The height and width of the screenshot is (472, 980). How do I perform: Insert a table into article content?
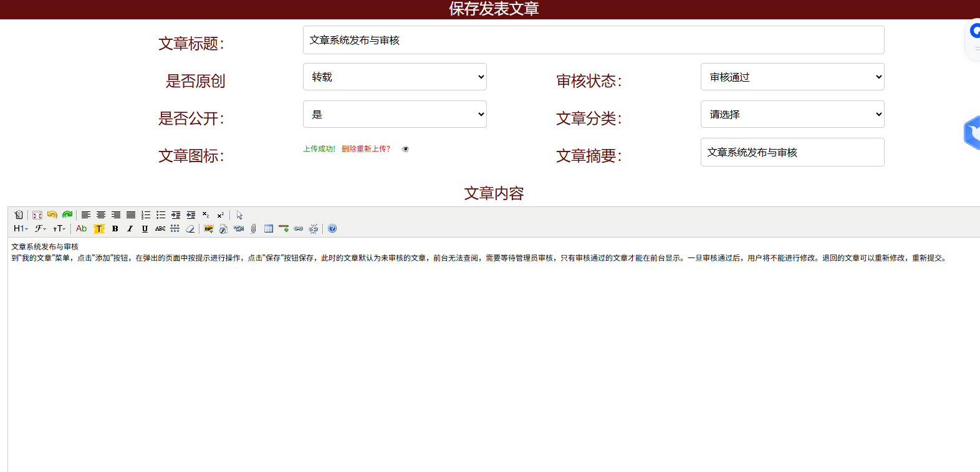[269, 229]
